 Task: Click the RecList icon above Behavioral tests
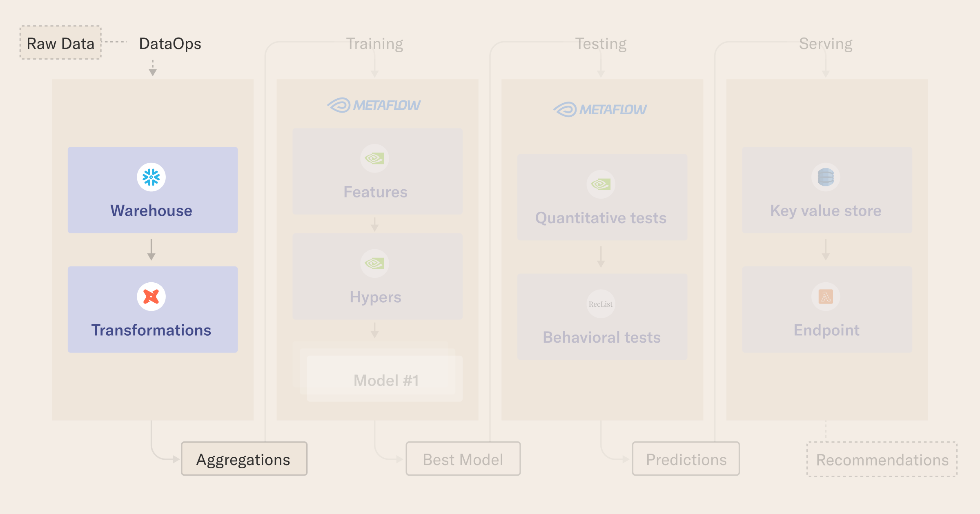coord(601,304)
